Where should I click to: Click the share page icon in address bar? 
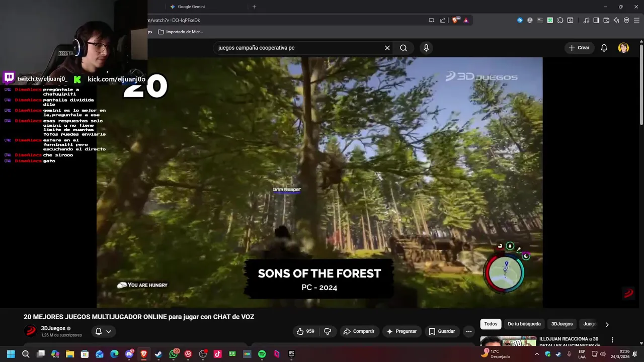tap(443, 20)
